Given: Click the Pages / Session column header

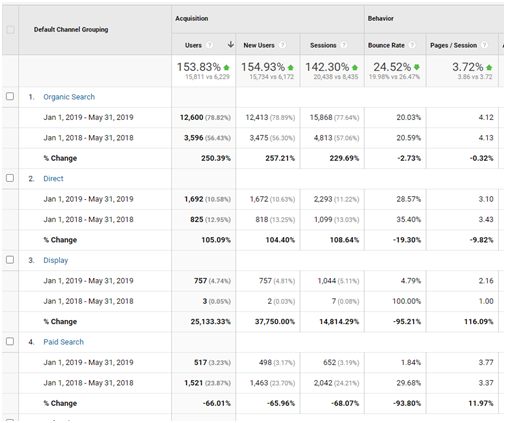Looking at the screenshot, I should [453, 45].
